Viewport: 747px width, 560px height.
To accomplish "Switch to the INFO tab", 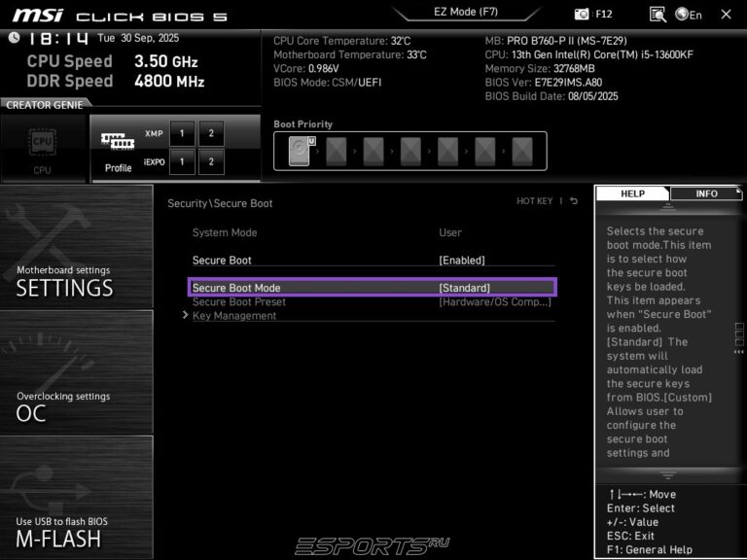I will [x=706, y=193].
